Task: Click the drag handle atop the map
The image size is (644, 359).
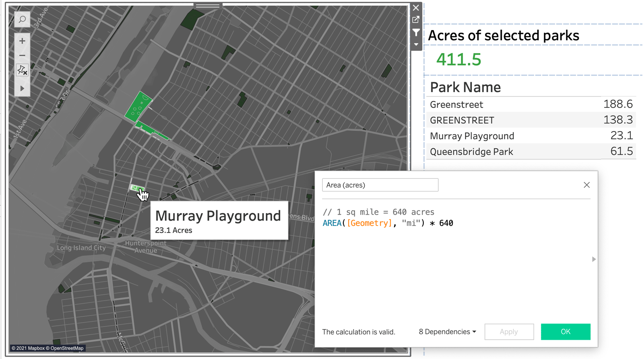Action: pyautogui.click(x=208, y=6)
